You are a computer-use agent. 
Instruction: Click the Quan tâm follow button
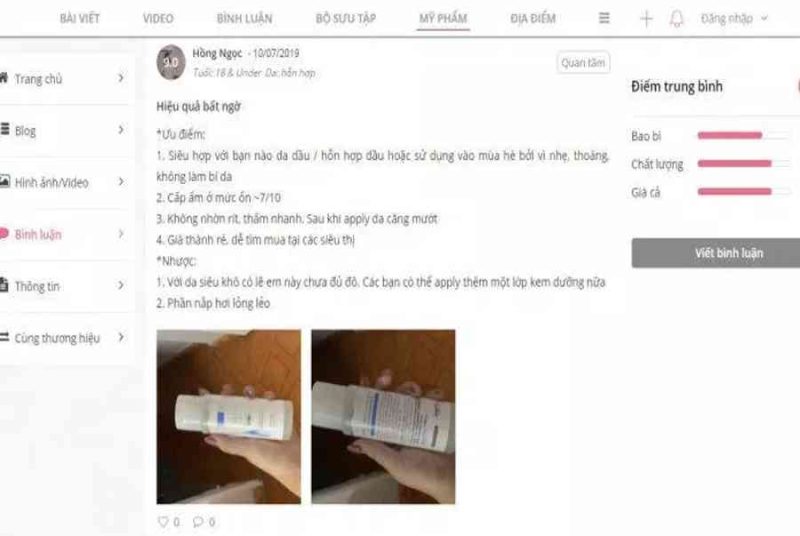click(583, 63)
